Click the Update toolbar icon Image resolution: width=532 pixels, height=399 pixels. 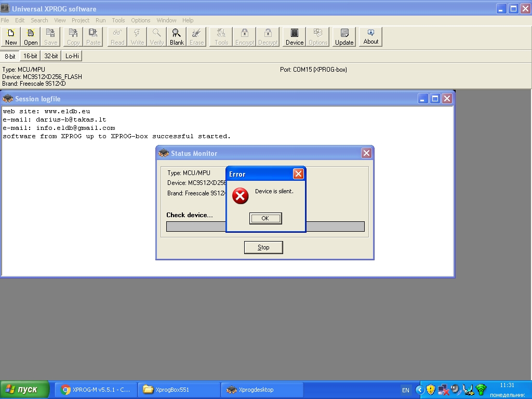click(x=344, y=37)
